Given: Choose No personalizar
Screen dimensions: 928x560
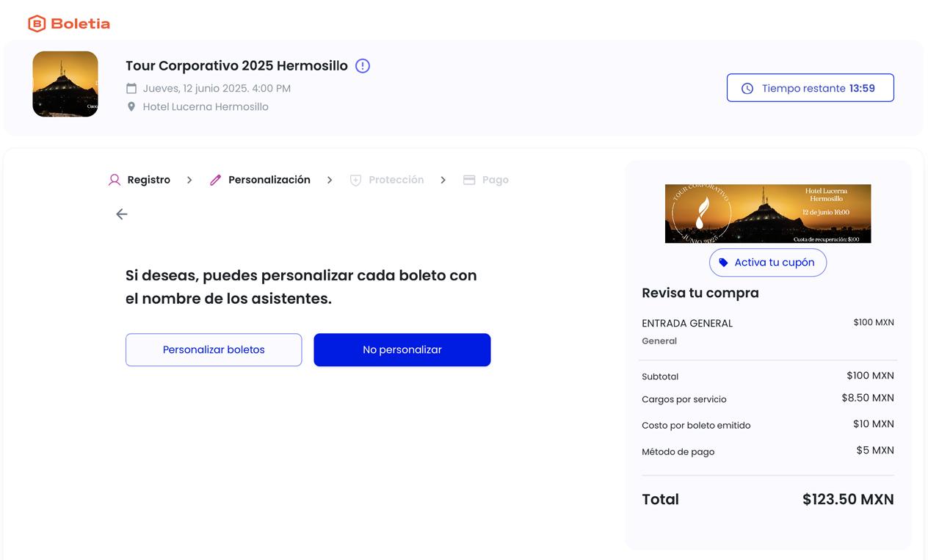Looking at the screenshot, I should [x=402, y=350].
